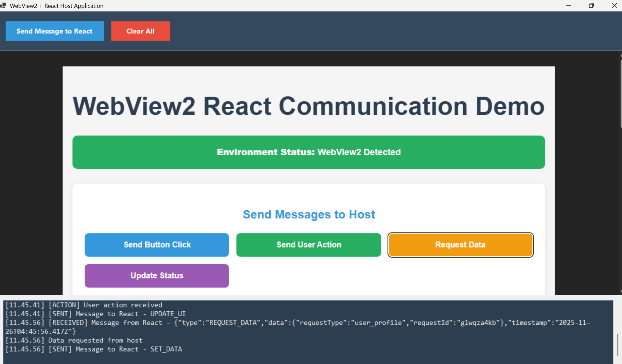Click the app icon in the title bar
The height and width of the screenshot is (364, 622).
pyautogui.click(x=3, y=6)
